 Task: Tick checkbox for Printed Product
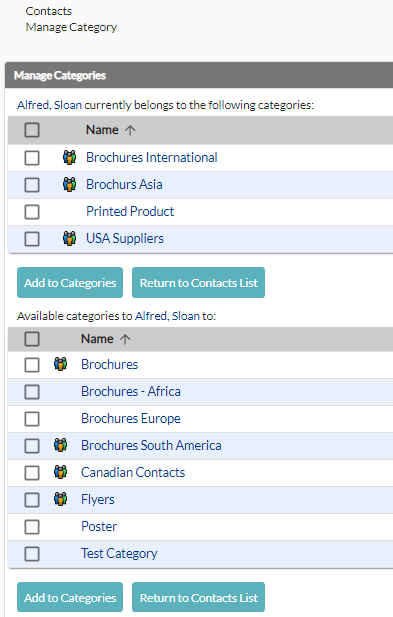tap(32, 212)
